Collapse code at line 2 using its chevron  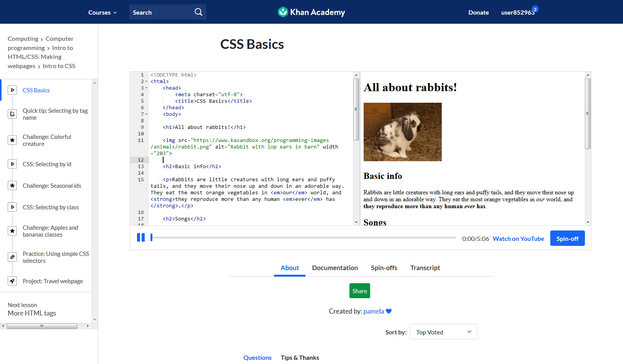point(145,81)
